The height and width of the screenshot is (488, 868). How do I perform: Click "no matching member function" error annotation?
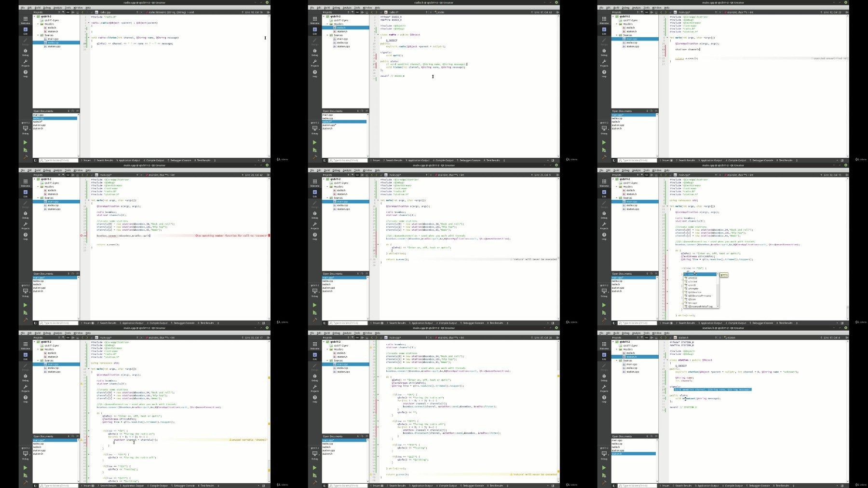(x=232, y=236)
